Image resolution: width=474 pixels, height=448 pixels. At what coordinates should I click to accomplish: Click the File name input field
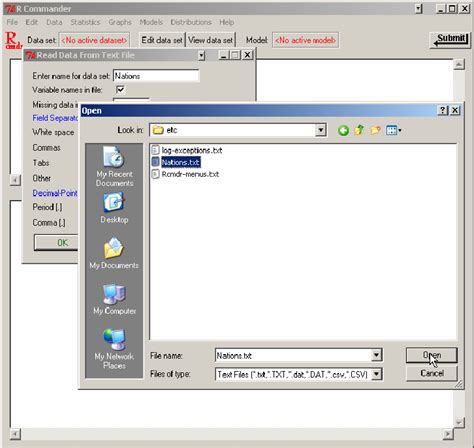coord(293,355)
